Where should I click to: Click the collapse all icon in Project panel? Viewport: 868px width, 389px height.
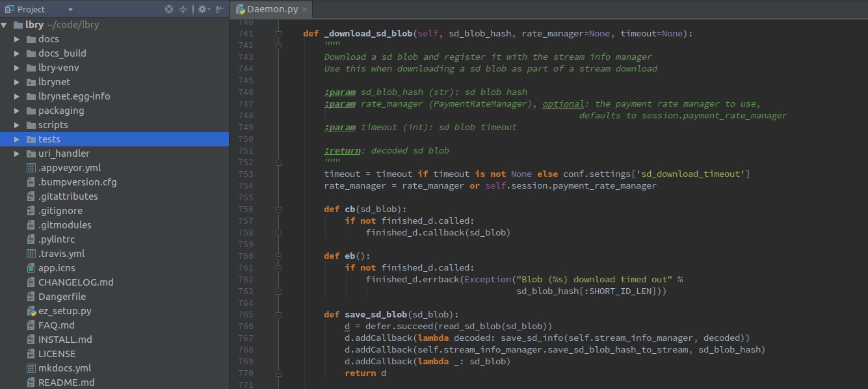(x=183, y=9)
